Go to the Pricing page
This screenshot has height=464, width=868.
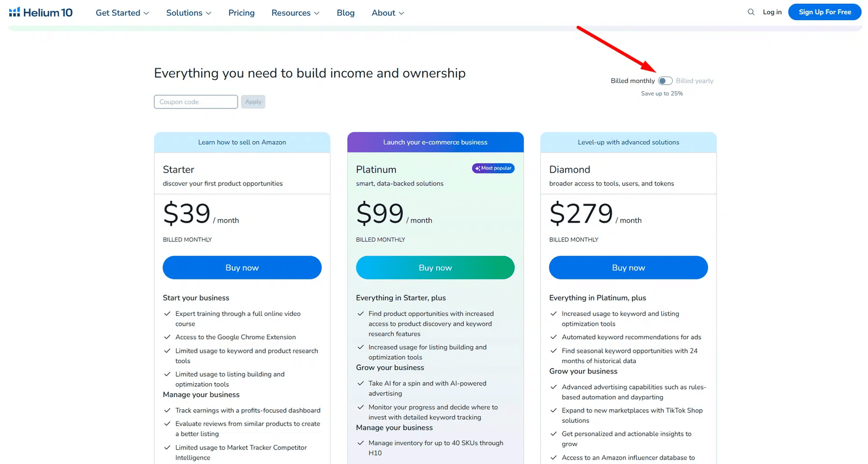coord(241,13)
